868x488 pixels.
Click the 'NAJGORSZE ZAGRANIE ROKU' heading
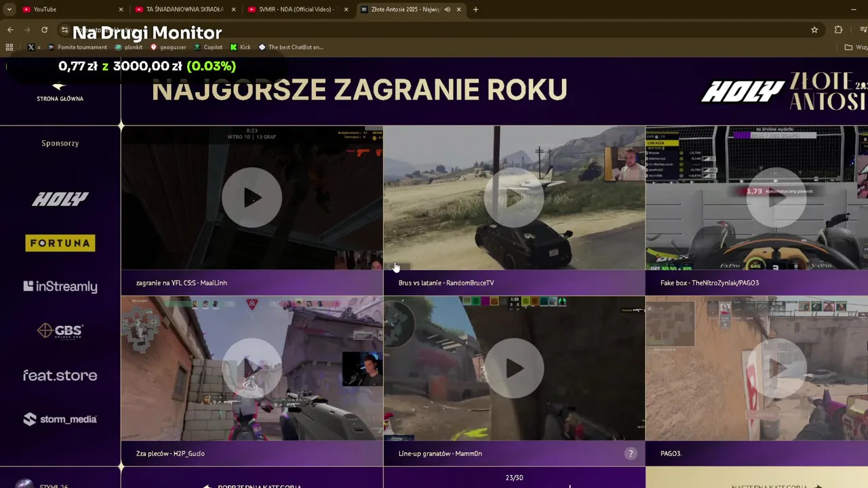[359, 90]
